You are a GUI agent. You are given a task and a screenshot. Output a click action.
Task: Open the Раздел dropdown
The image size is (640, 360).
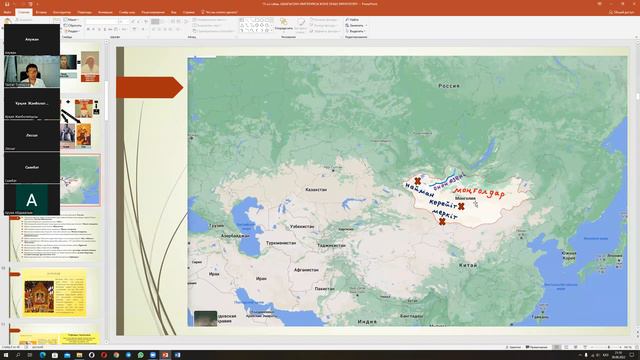coord(72,31)
